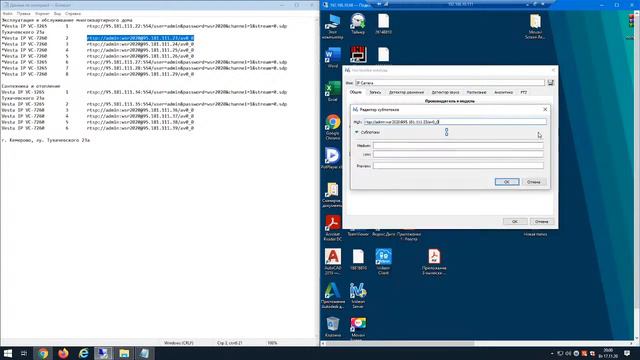640x360 pixels.
Task: Click the Low stream input field
Action: tap(458, 154)
